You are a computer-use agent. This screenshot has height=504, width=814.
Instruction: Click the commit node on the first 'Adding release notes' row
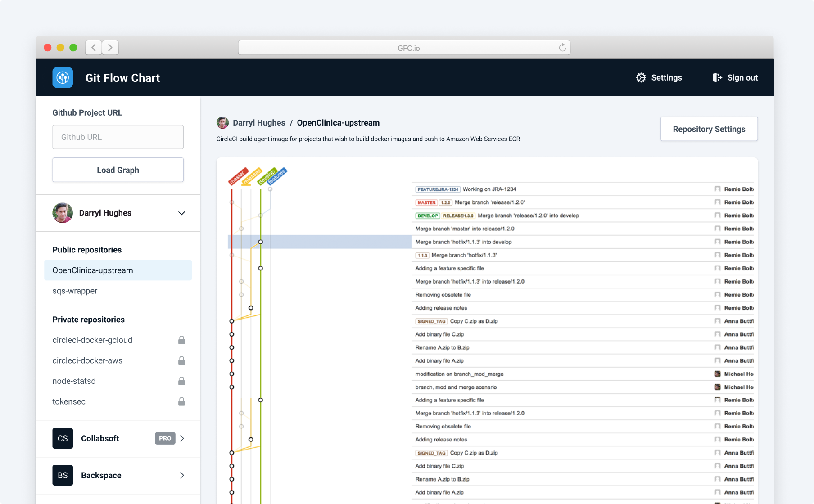(x=251, y=308)
